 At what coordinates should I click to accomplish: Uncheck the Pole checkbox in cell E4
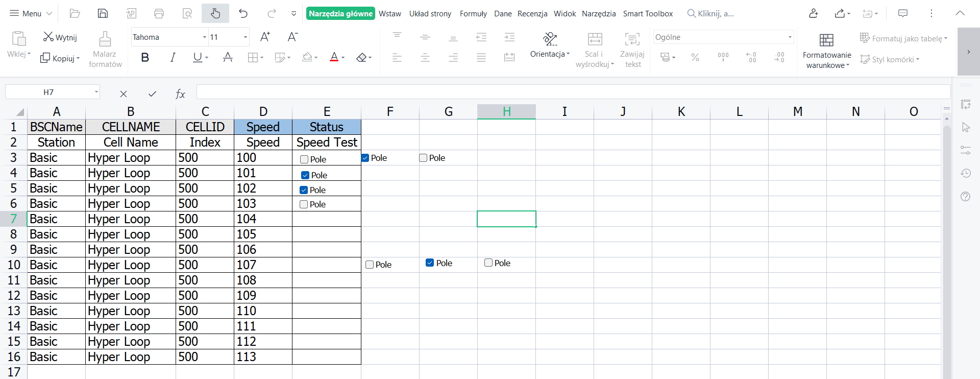pos(305,175)
